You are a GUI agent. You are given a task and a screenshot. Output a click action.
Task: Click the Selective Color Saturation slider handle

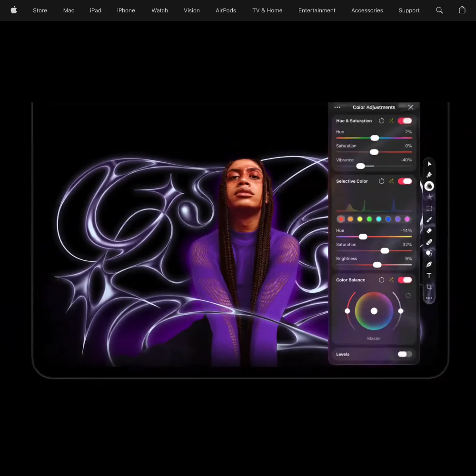click(x=385, y=251)
